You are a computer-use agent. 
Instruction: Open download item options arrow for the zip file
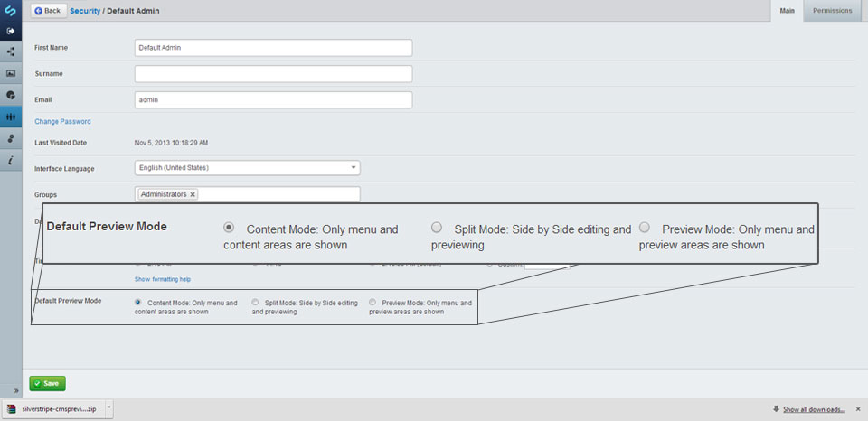click(109, 409)
